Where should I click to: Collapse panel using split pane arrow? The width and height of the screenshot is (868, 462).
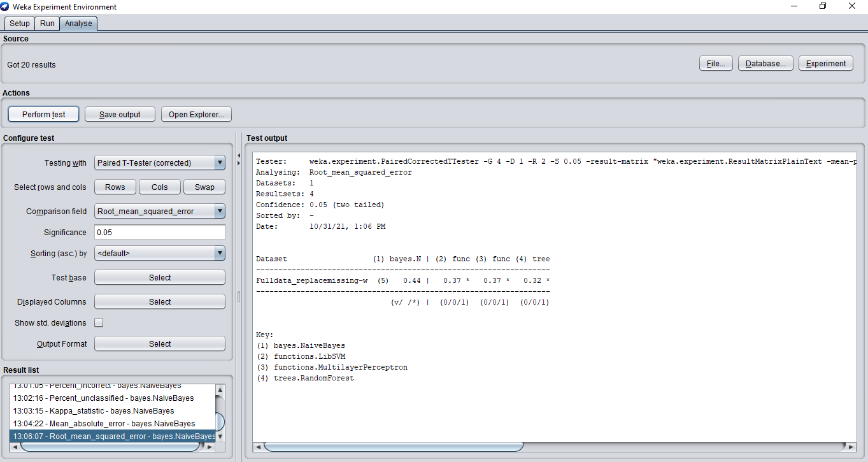[x=239, y=155]
